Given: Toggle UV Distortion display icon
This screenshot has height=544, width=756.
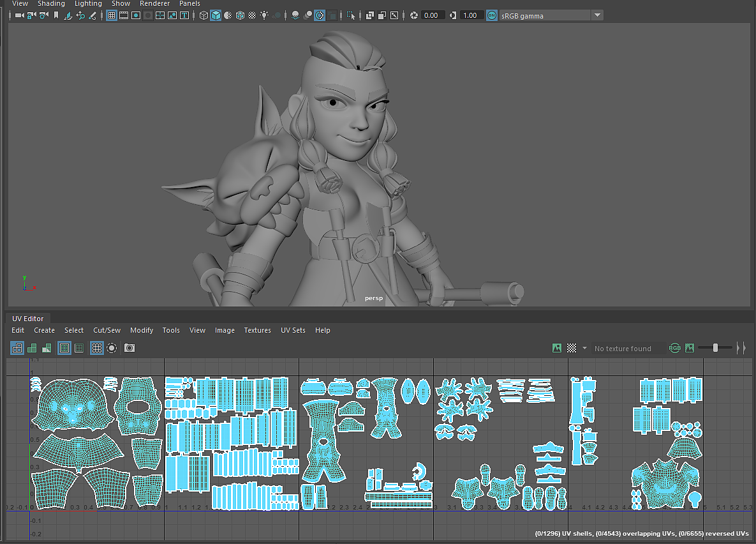Looking at the screenshot, I should point(47,348).
